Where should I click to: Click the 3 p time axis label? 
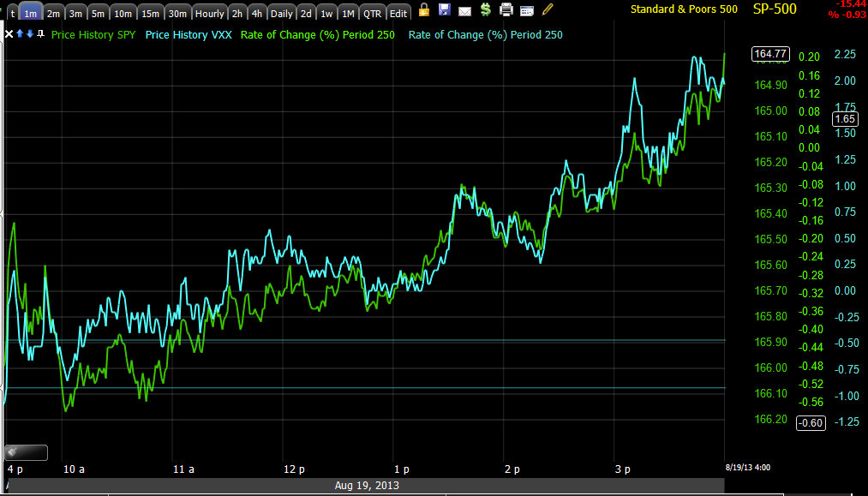tap(623, 469)
